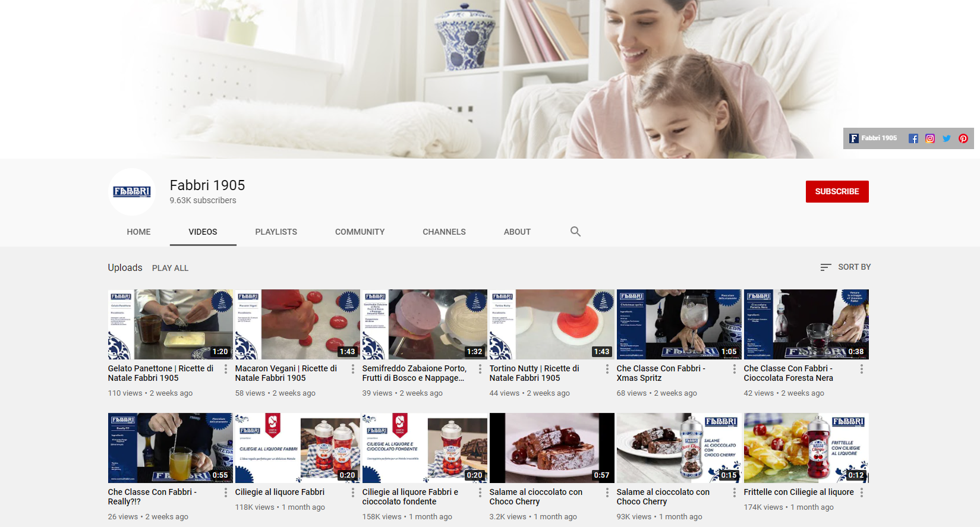
Task: Click Ciliegie al liquore Fabbri thumbnail, 118K views
Action: coord(298,448)
